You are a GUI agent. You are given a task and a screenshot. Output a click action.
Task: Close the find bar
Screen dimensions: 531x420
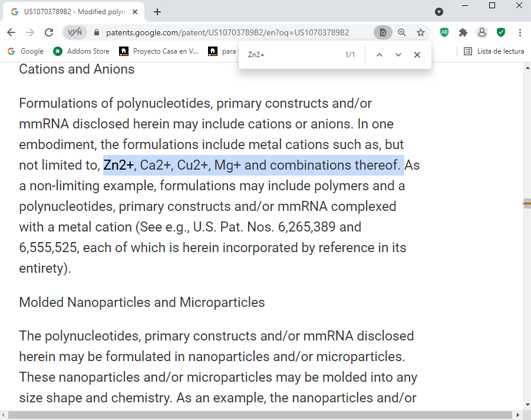tap(417, 55)
